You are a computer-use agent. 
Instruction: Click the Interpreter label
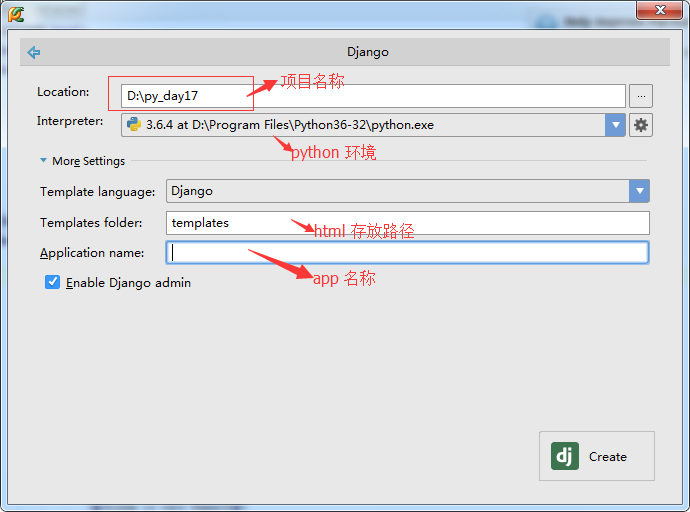70,121
